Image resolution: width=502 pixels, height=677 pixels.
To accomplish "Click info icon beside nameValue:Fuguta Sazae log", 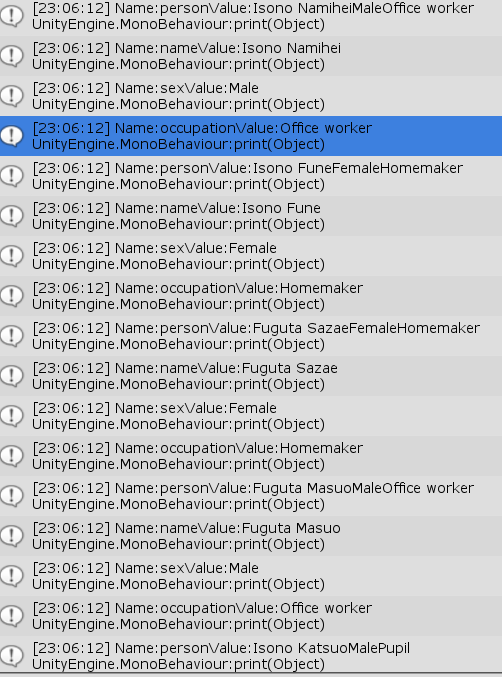I will coord(12,376).
